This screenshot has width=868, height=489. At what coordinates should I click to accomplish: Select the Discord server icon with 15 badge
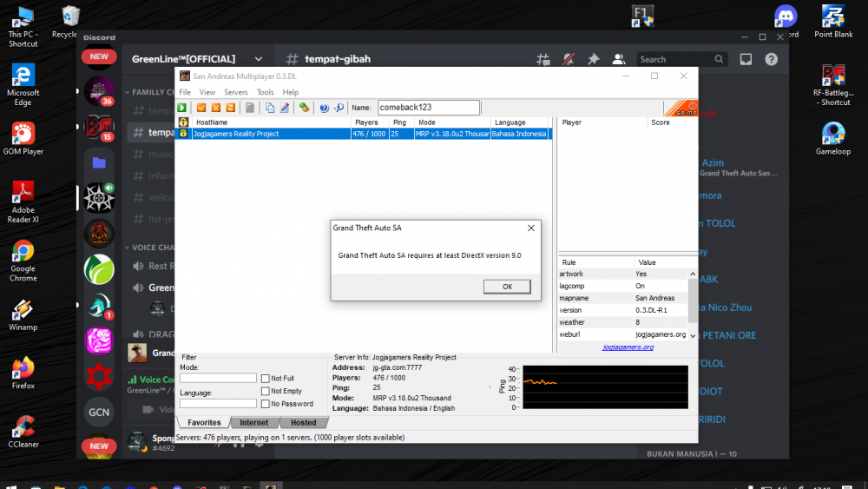99,127
